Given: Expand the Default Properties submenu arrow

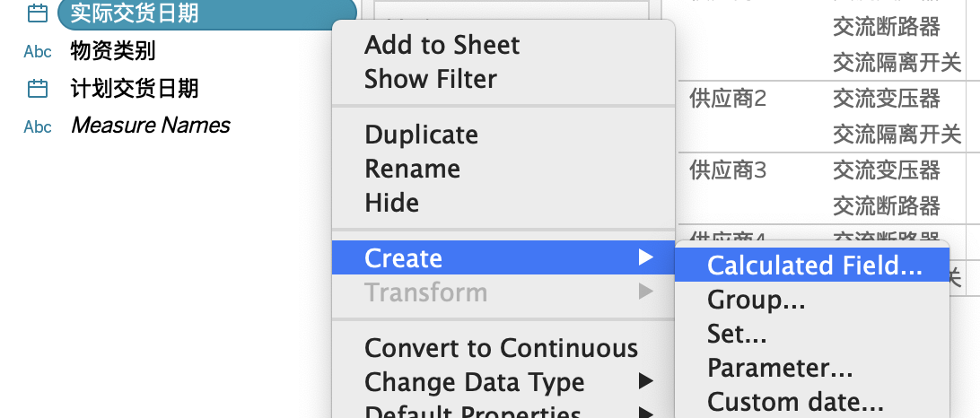Looking at the screenshot, I should [x=645, y=413].
